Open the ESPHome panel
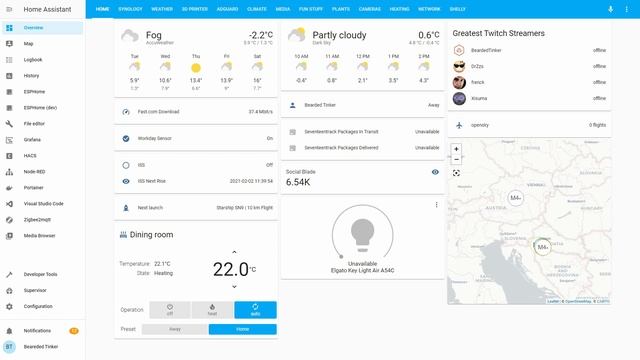Screen dimensions: 640x360 [x=42, y=92]
